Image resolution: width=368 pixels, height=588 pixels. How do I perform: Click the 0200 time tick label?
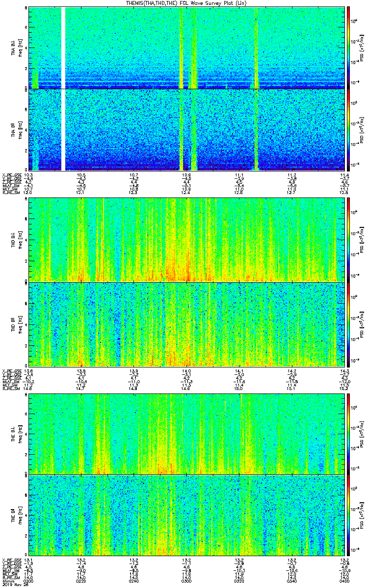click(x=28, y=581)
